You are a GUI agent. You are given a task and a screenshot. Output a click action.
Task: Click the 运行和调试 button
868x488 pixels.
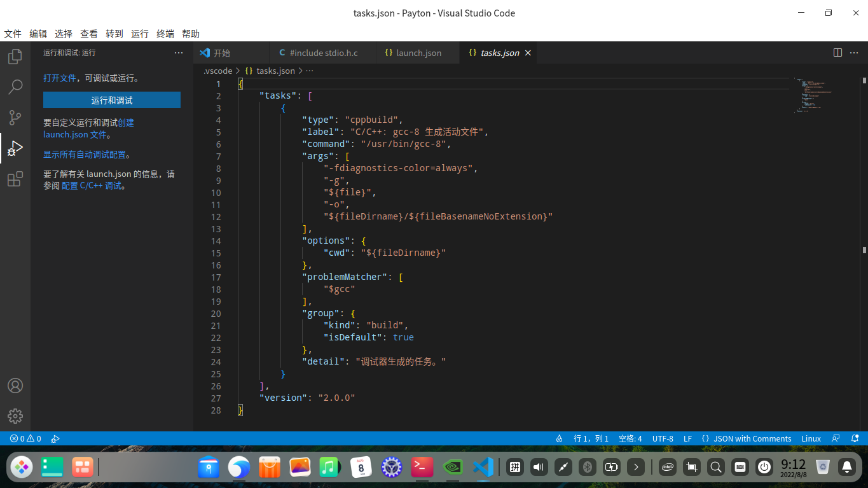112,100
